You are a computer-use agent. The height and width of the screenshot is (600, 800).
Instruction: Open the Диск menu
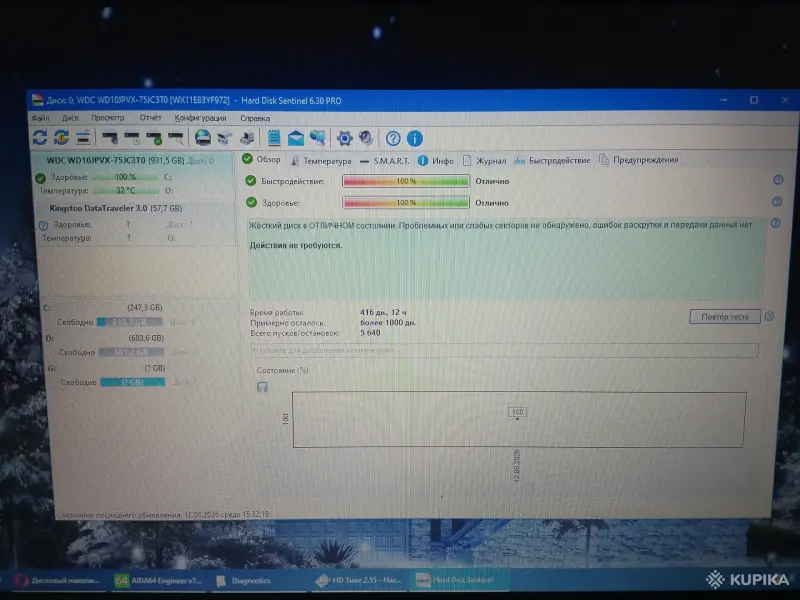pos(70,118)
